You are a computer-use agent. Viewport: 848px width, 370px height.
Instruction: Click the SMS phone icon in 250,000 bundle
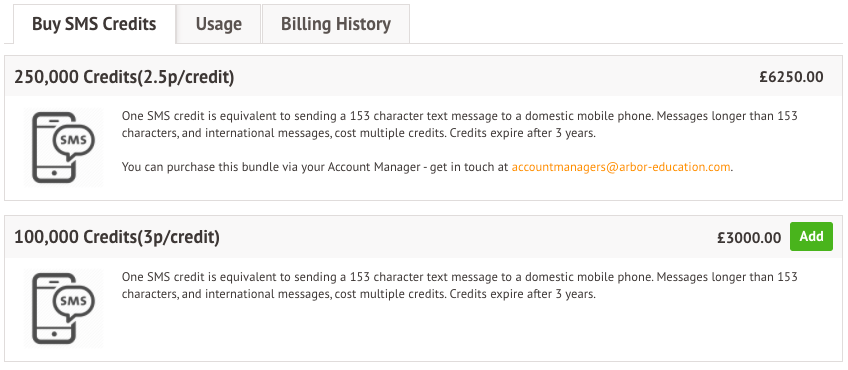point(63,147)
